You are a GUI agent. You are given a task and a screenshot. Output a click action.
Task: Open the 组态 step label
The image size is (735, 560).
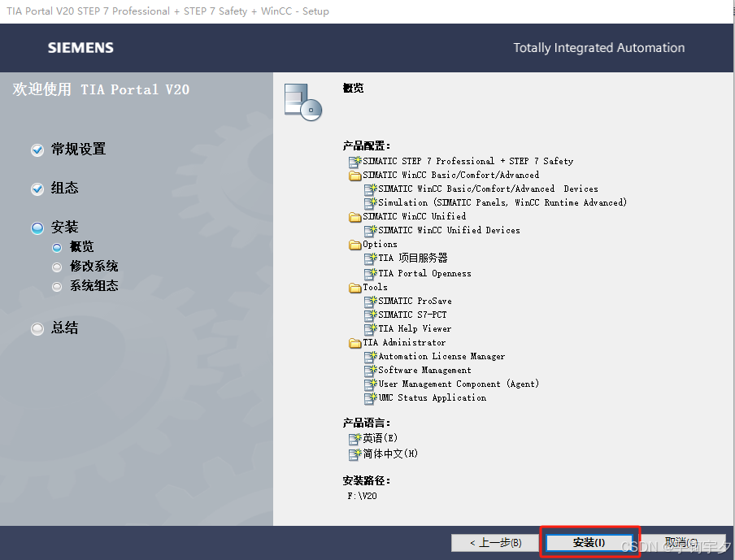[x=65, y=188]
